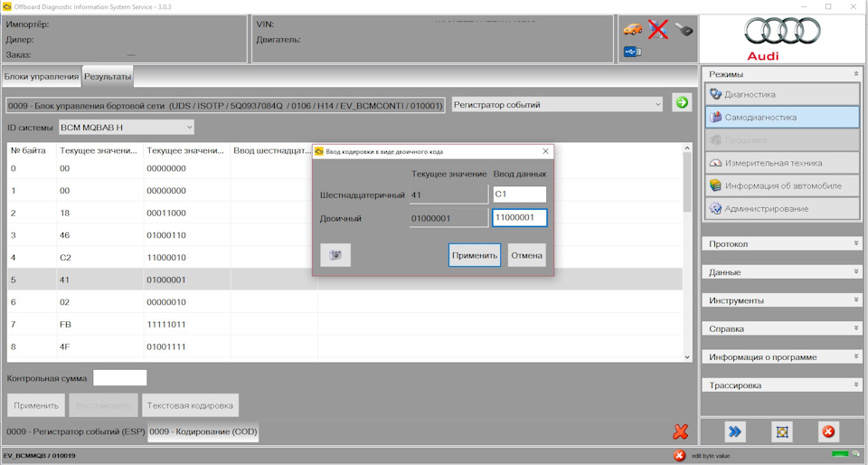Click the Audi logo
The image size is (868, 465).
(783, 38)
